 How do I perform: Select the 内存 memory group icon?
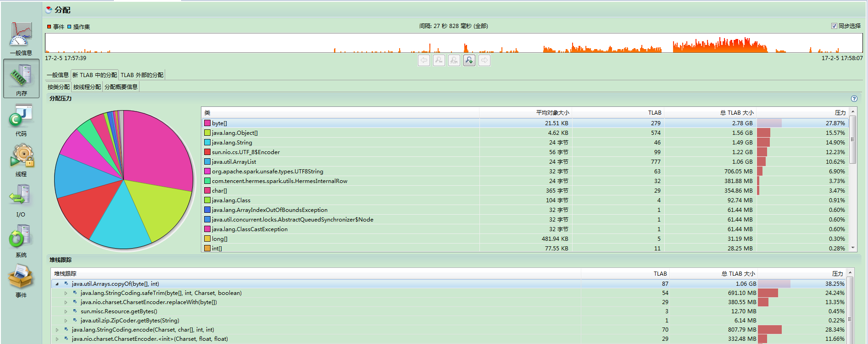pyautogui.click(x=21, y=78)
